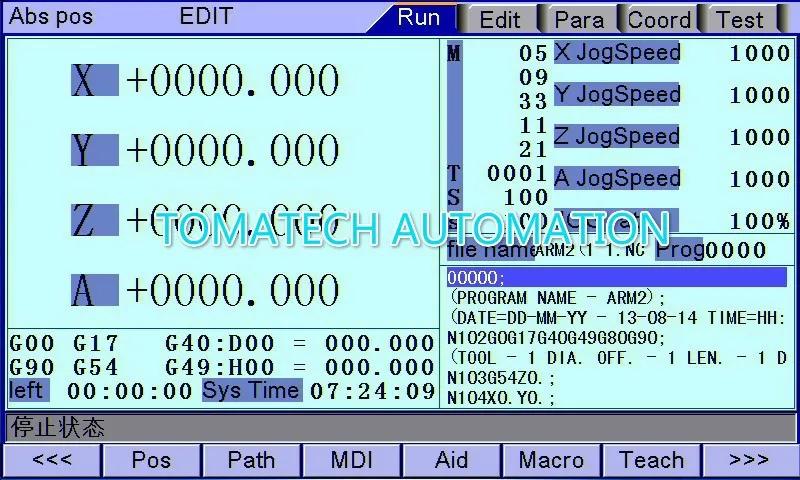This screenshot has height=480, width=800.
Task: Click the X axis position value
Action: [x=233, y=80]
